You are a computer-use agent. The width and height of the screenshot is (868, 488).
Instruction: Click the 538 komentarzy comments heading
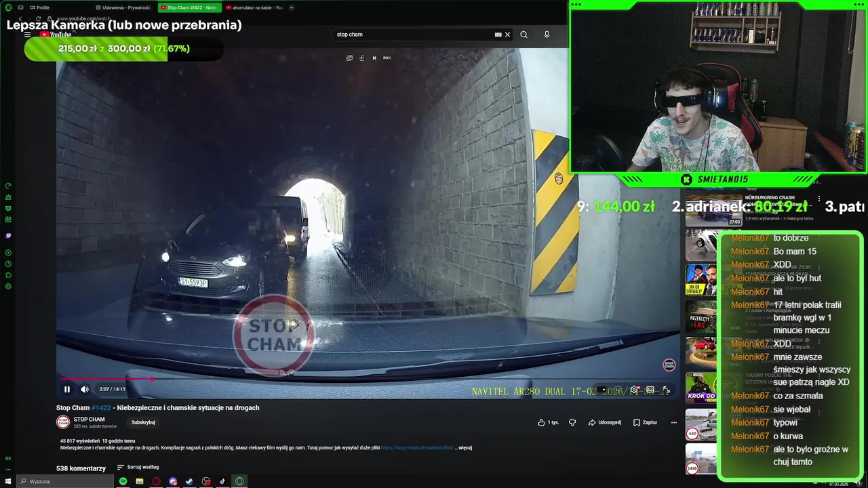coord(81,468)
